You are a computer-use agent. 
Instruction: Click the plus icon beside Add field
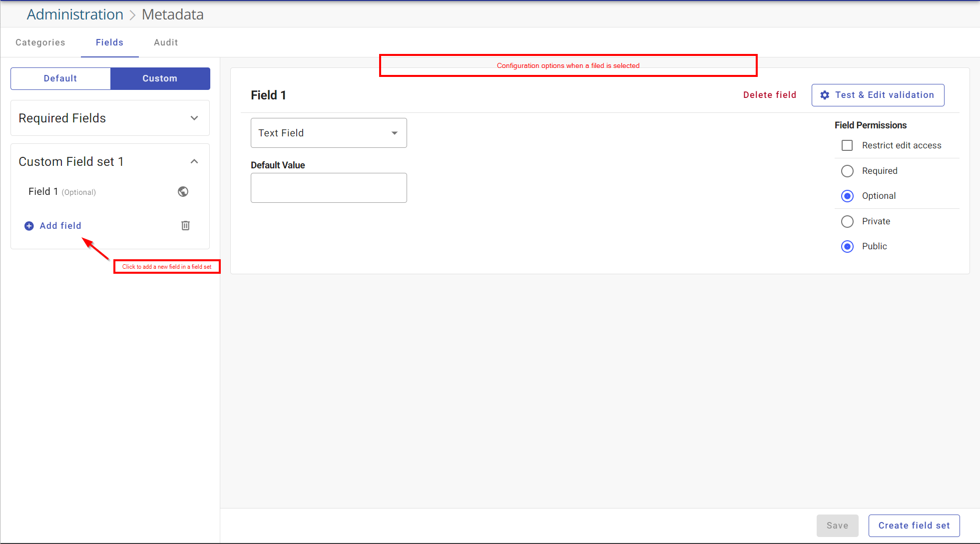29,226
